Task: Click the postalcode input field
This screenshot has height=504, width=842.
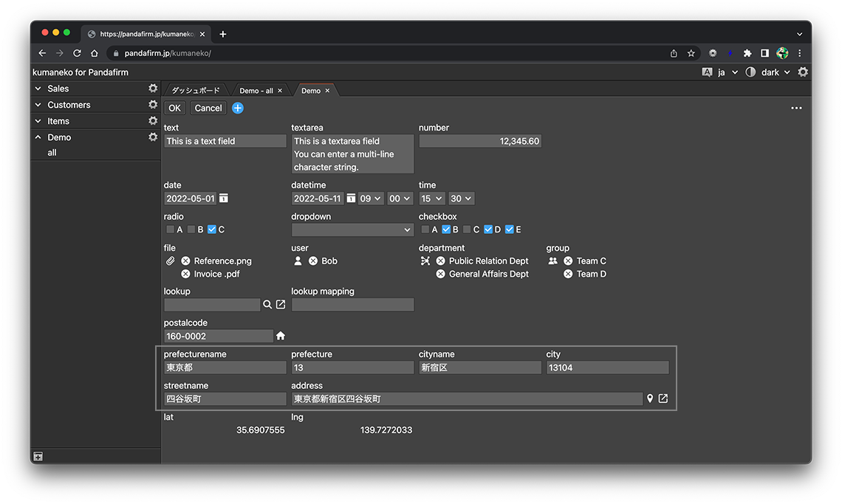Action: tap(218, 336)
